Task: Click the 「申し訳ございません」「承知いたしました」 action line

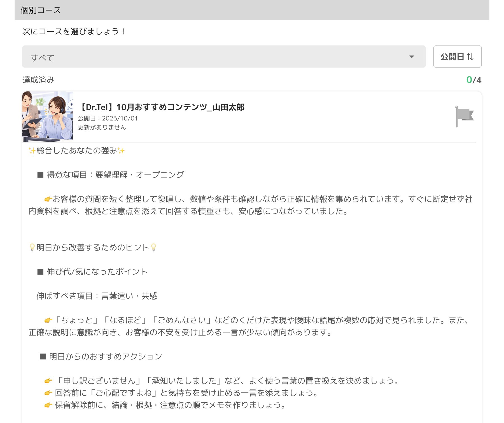Action: tap(221, 381)
